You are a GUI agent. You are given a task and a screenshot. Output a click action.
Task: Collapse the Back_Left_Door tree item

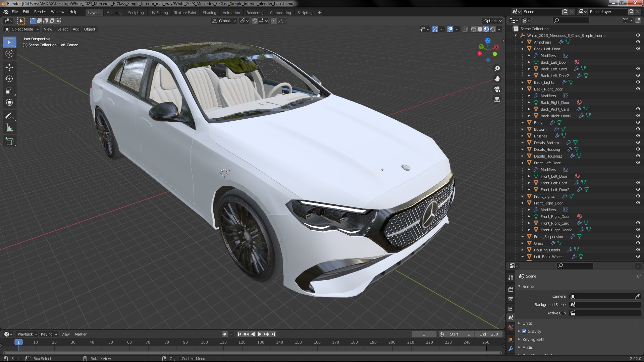point(523,49)
